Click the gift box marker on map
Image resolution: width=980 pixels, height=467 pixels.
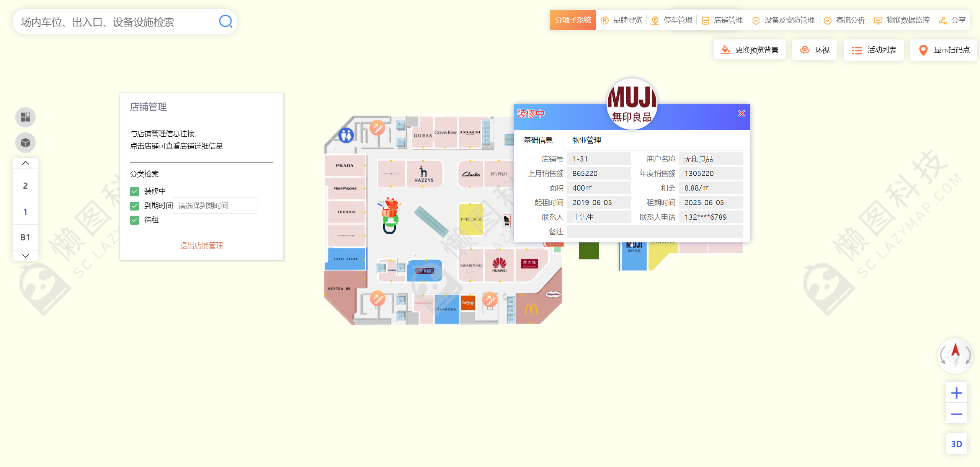point(390,207)
